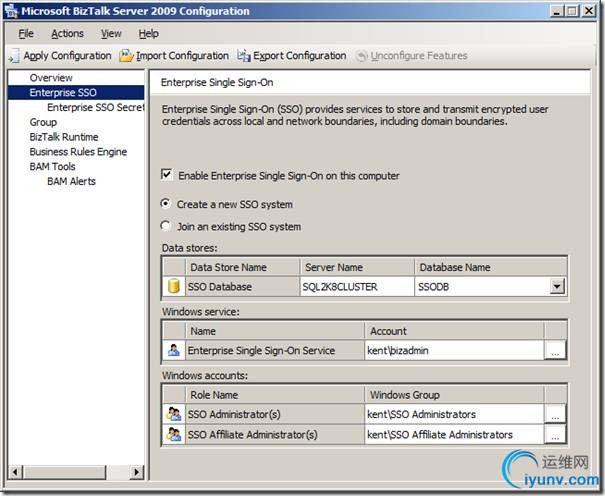Viewport: 605px width, 496px height.
Task: Select Join an existing SSO system
Action: click(166, 226)
